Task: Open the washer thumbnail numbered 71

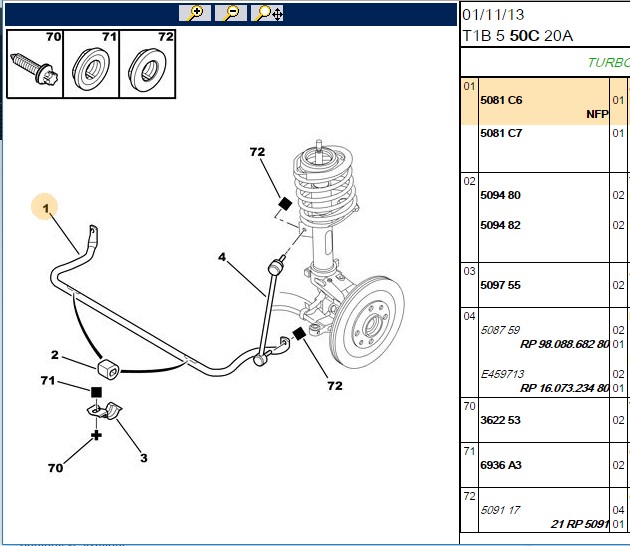Action: click(x=91, y=64)
